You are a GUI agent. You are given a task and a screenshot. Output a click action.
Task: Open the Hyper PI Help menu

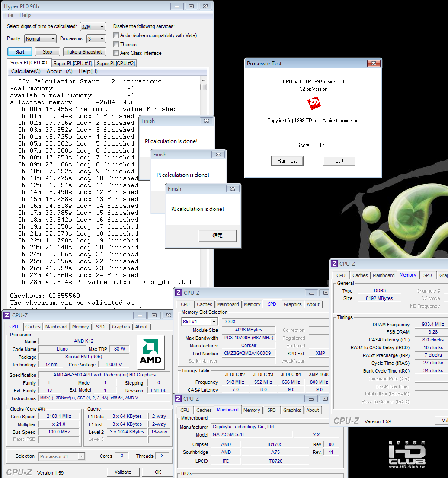point(25,15)
